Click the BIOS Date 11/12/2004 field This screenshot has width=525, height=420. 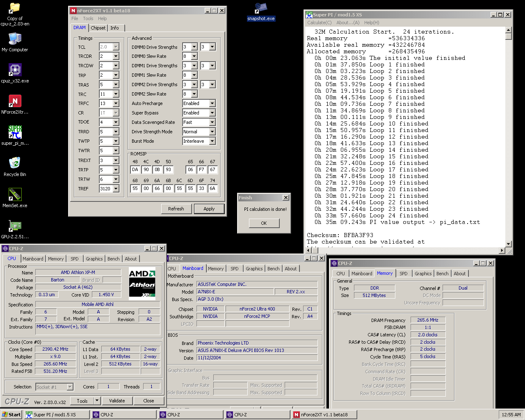tap(257, 358)
